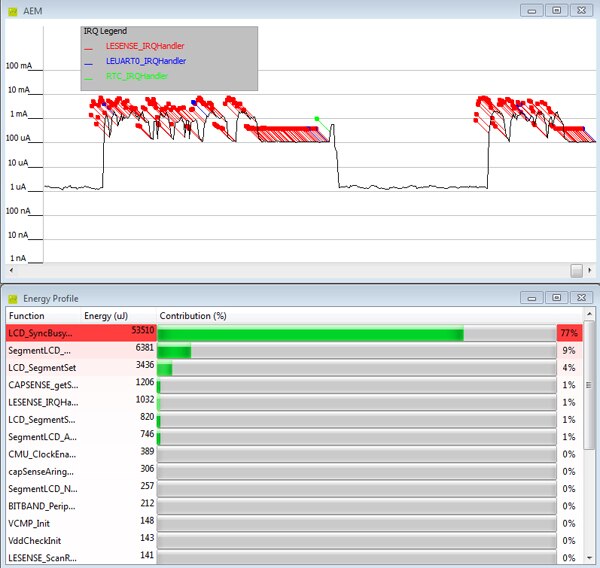Click the Energy Profile window icon
The height and width of the screenshot is (568, 600).
pyautogui.click(x=12, y=298)
